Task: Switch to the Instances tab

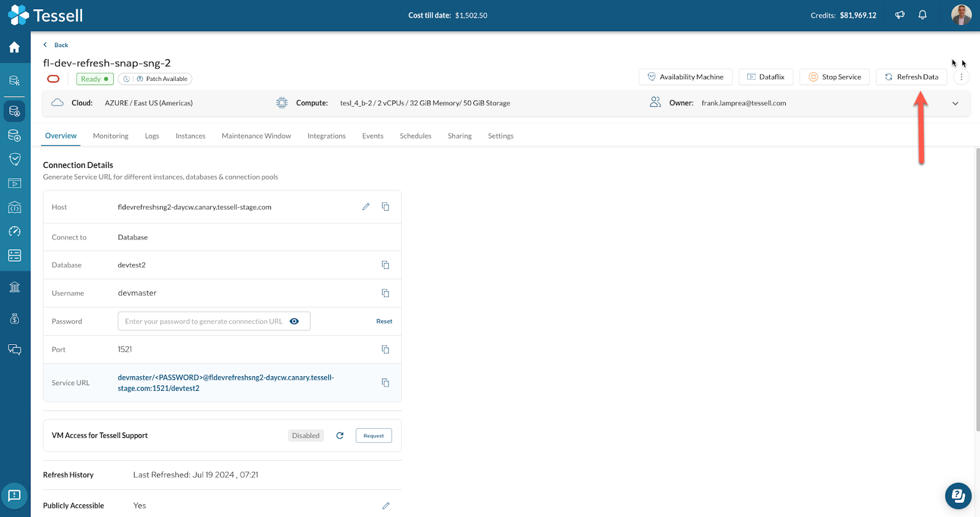Action: (x=190, y=136)
